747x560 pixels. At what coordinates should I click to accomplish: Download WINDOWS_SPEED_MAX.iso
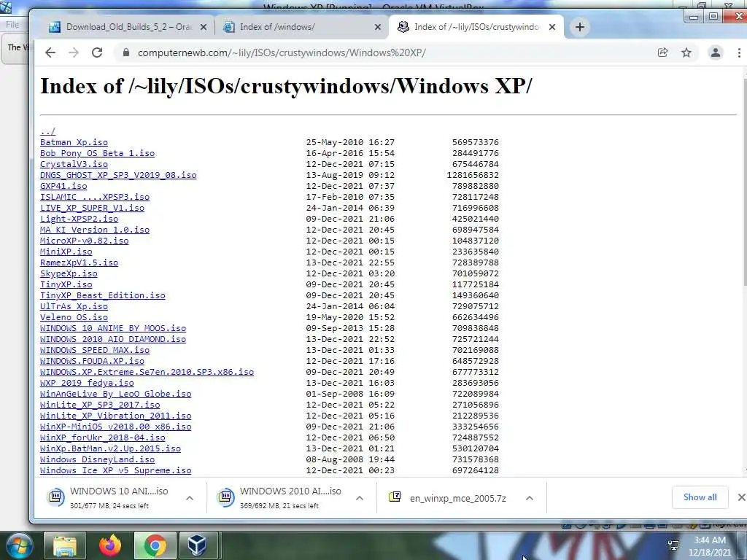95,351
